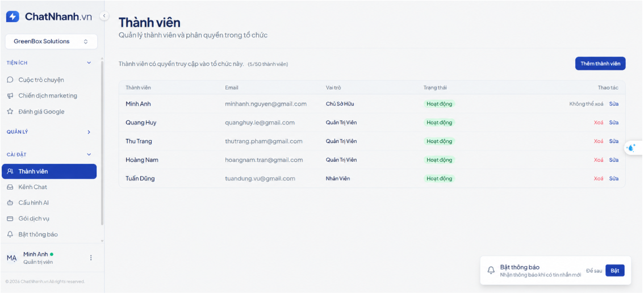Click the megaphone icon beside Chiến dịch marketing
Viewport: 644px width, 294px height.
10,96
